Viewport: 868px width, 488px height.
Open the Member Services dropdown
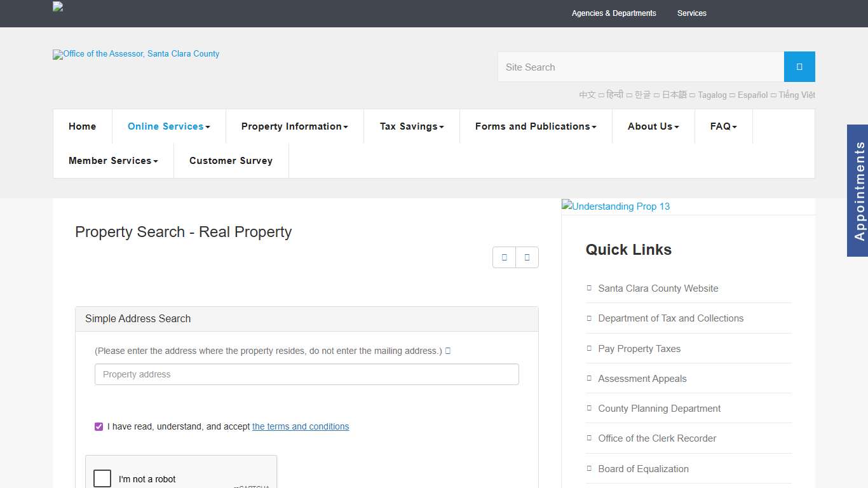click(112, 161)
